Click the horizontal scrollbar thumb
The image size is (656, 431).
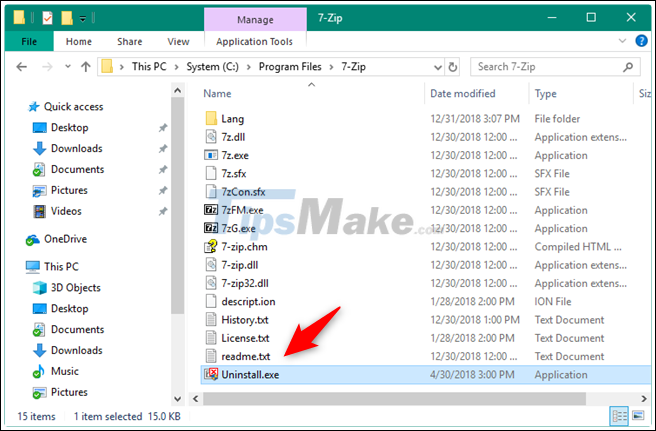point(395,399)
